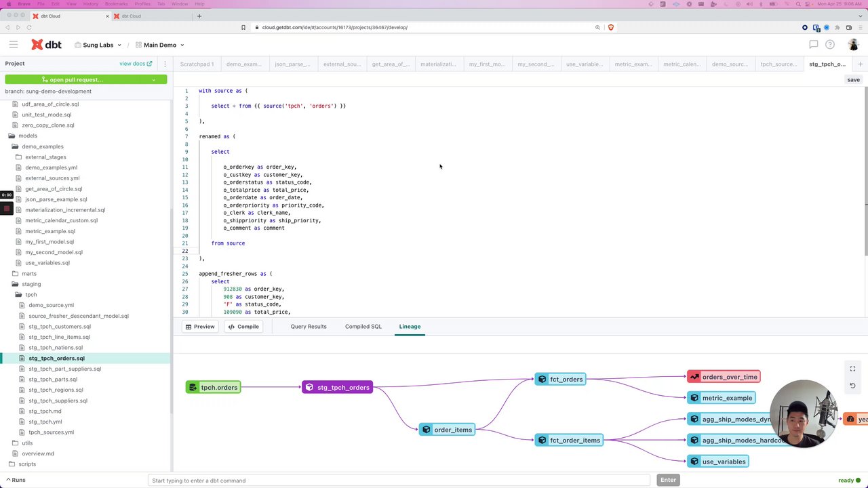The image size is (868, 488).
Task: Click the Compile button
Action: pyautogui.click(x=243, y=327)
